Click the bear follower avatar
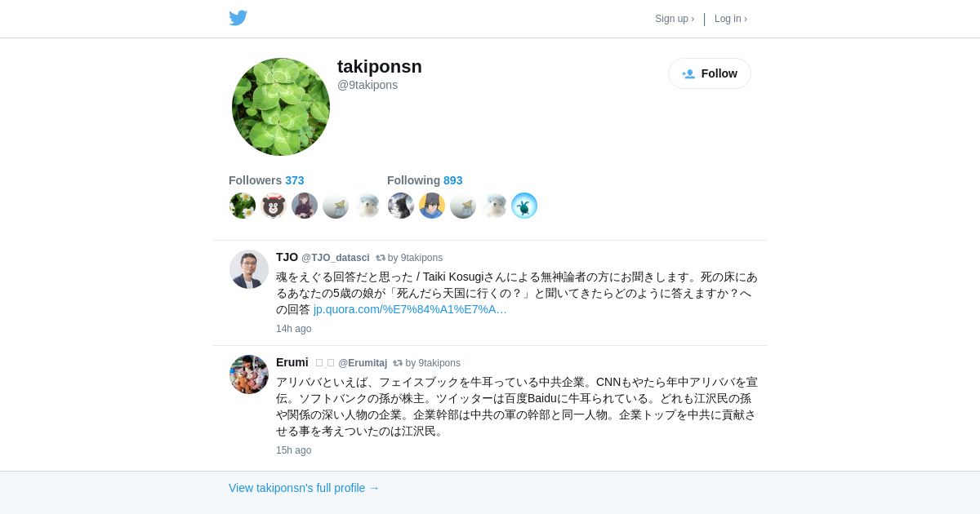 pos(274,206)
